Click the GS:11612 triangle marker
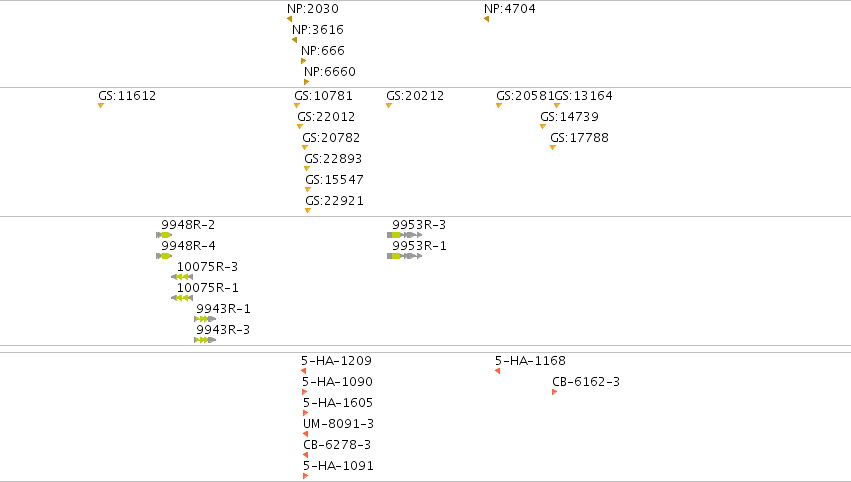 pyautogui.click(x=101, y=105)
